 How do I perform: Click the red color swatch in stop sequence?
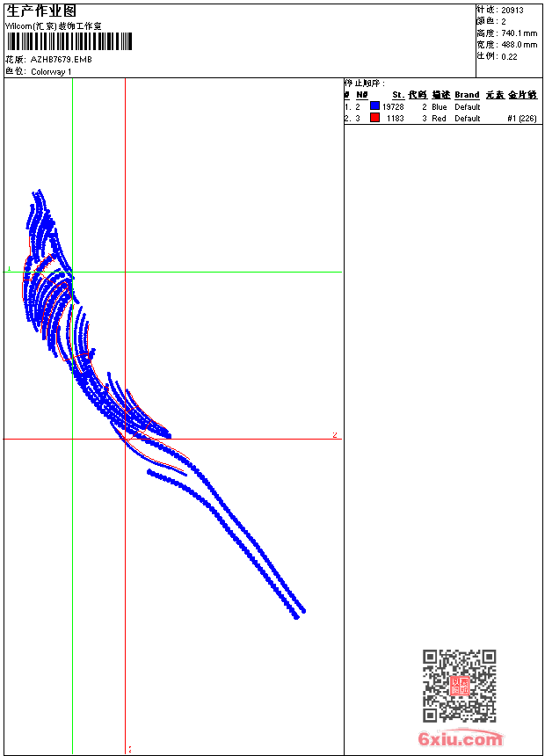(374, 118)
